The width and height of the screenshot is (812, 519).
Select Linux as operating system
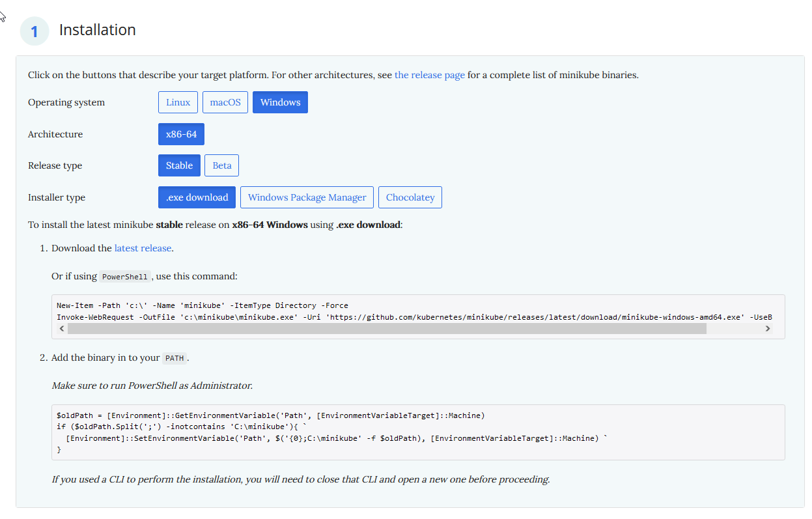178,102
